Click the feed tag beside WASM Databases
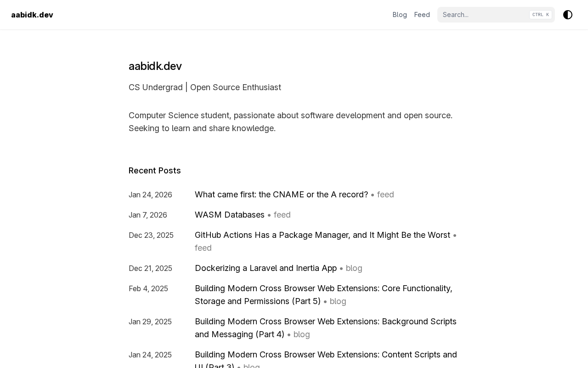The image size is (588, 368). click(282, 215)
